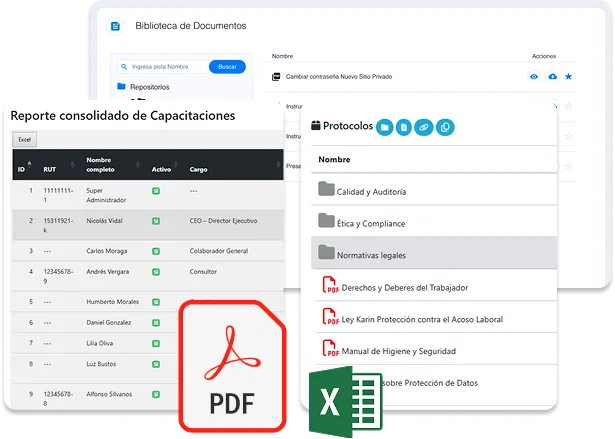
Task: Sort by Nombre completo column header
Action: [x=112, y=165]
